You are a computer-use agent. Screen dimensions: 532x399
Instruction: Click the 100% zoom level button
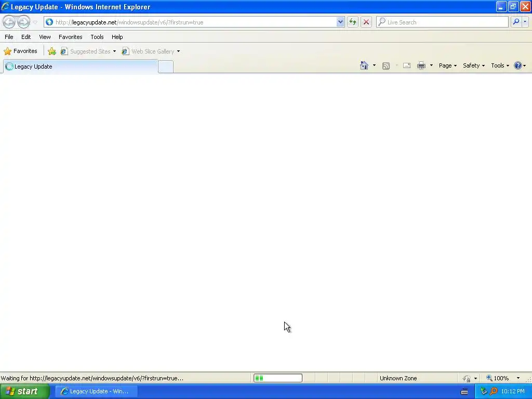tap(498, 378)
